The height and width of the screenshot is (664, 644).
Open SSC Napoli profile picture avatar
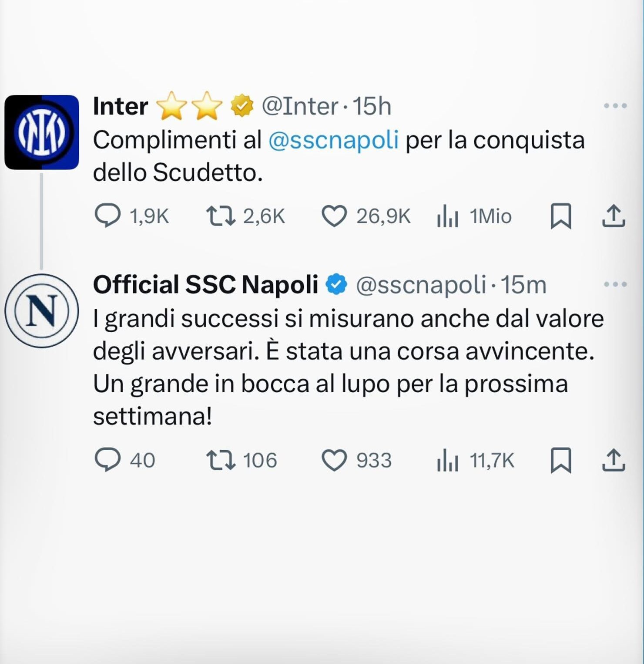(x=42, y=310)
